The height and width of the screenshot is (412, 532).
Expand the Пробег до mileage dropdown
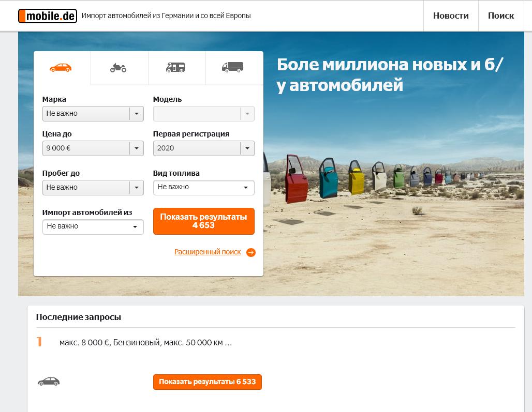tap(93, 188)
